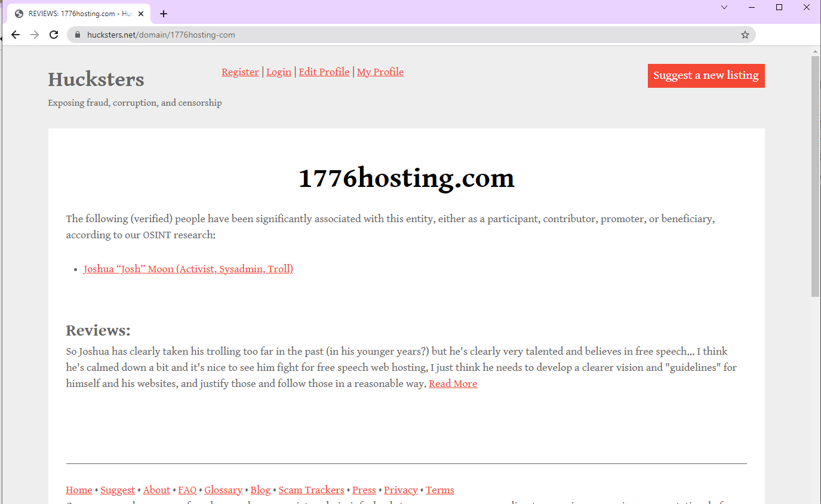Open the Terms footer link
Image resolution: width=821 pixels, height=504 pixels.
440,490
